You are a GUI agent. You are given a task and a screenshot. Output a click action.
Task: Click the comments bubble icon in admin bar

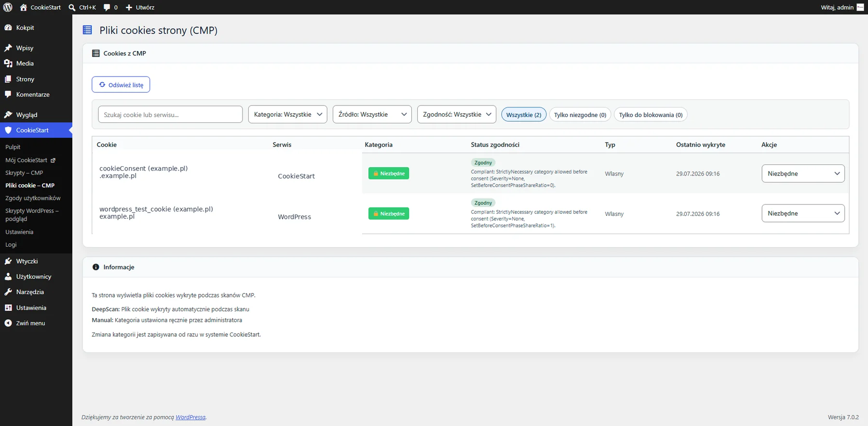click(107, 7)
